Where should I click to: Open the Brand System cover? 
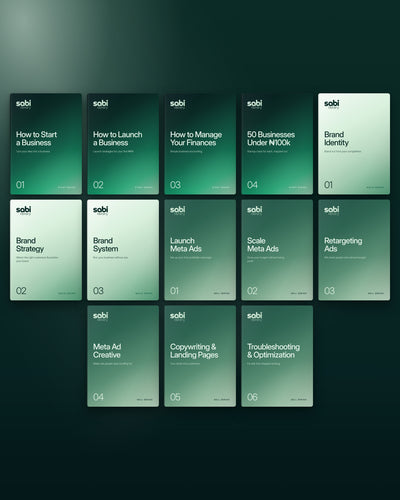[x=123, y=250]
